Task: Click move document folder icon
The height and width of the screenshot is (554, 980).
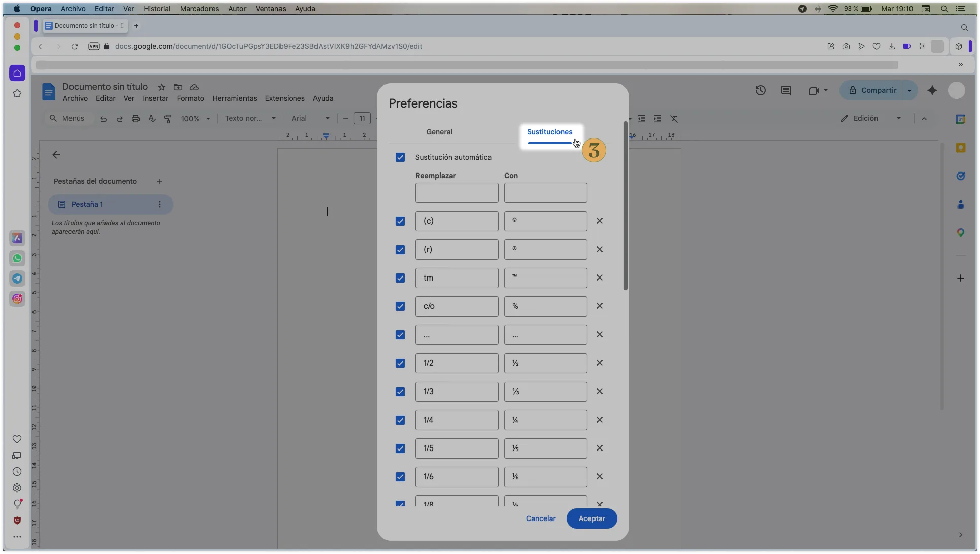Action: (x=178, y=87)
